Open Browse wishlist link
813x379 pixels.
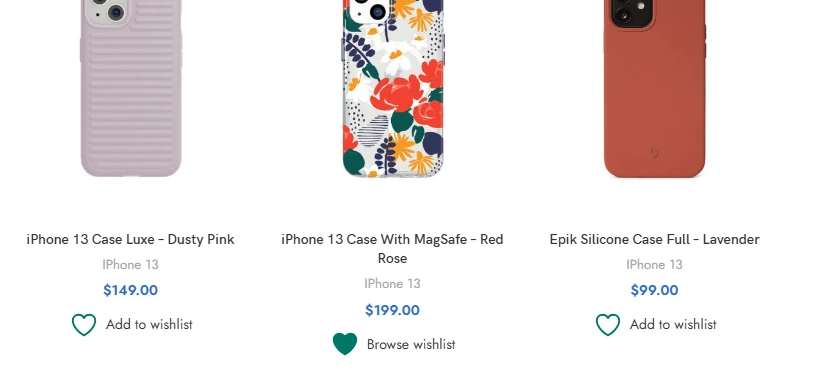411,344
